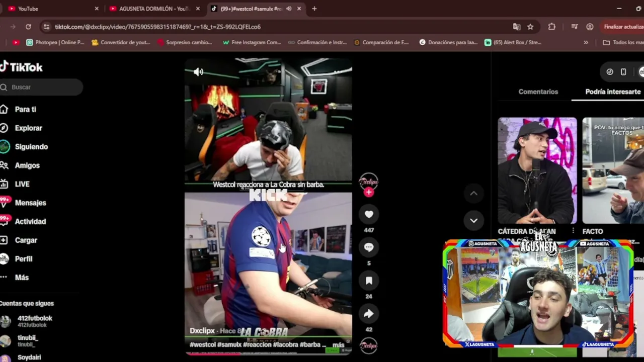Image resolution: width=644 pixels, height=362 pixels.
Task: Click the #westcol hashtag in the caption
Action: point(203,345)
